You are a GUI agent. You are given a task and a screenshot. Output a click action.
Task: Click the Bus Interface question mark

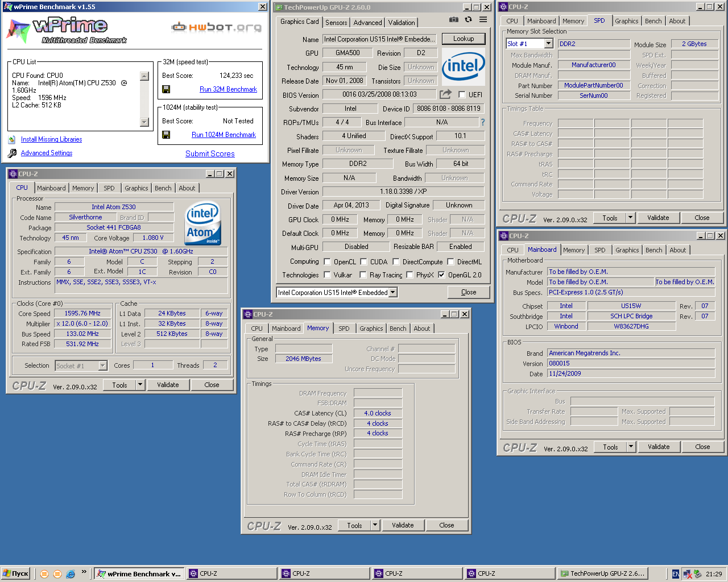pos(483,122)
